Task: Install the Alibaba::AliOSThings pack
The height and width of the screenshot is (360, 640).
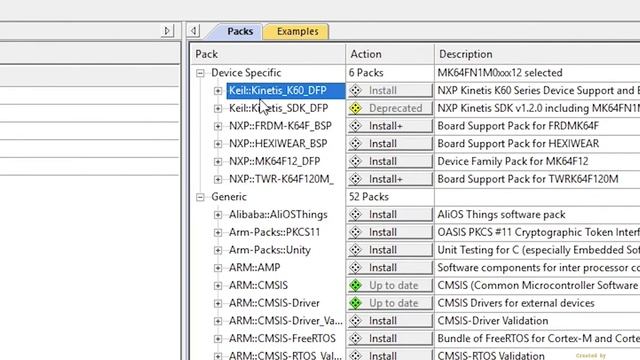Action: [x=390, y=215]
